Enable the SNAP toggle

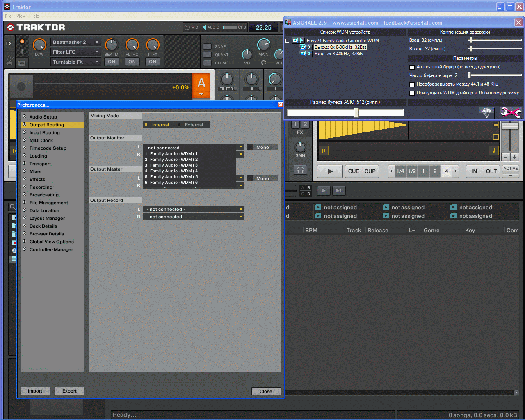(x=208, y=47)
